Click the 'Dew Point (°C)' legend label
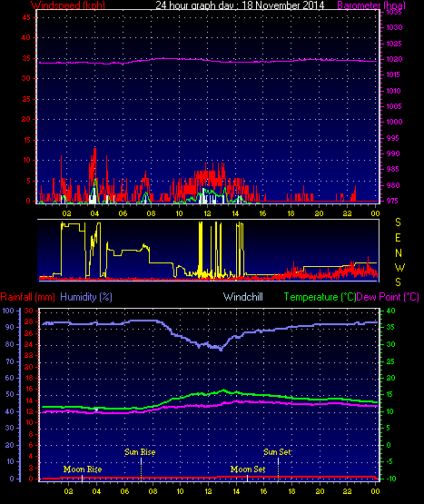 (x=388, y=297)
